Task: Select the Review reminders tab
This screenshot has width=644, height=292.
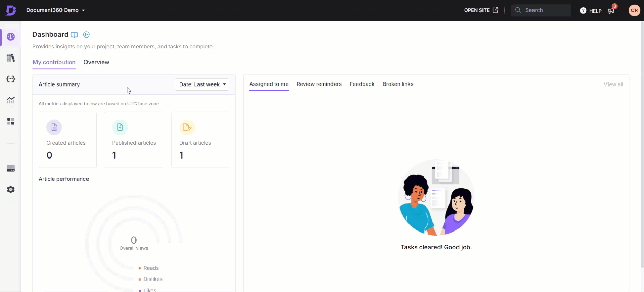Action: click(x=319, y=84)
